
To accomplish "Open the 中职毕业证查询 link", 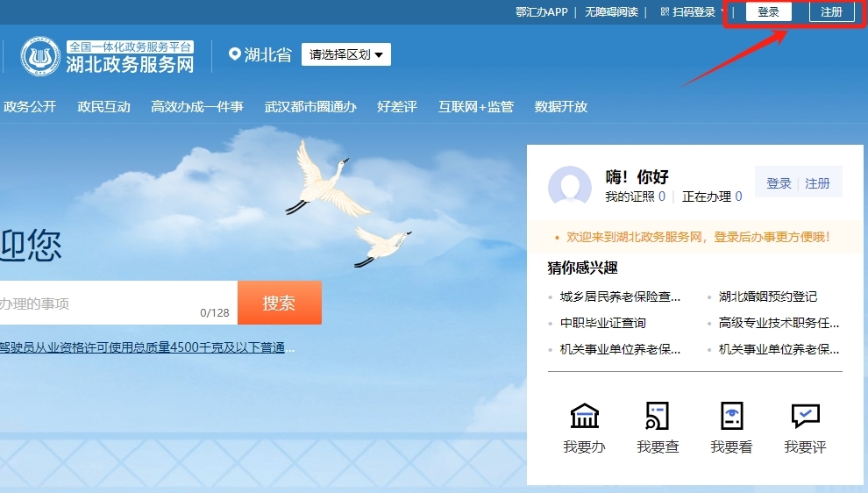I will point(603,323).
